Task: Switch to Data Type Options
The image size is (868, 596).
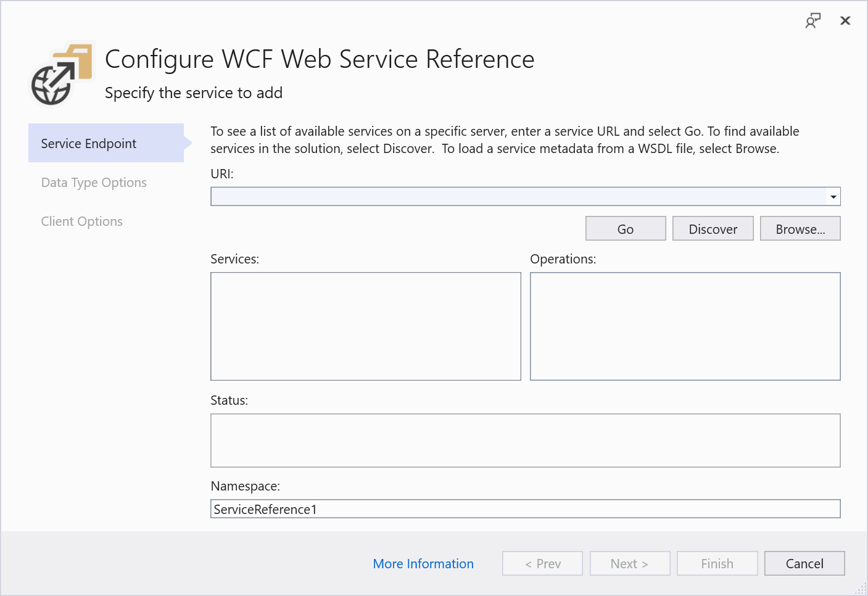Action: [x=94, y=182]
